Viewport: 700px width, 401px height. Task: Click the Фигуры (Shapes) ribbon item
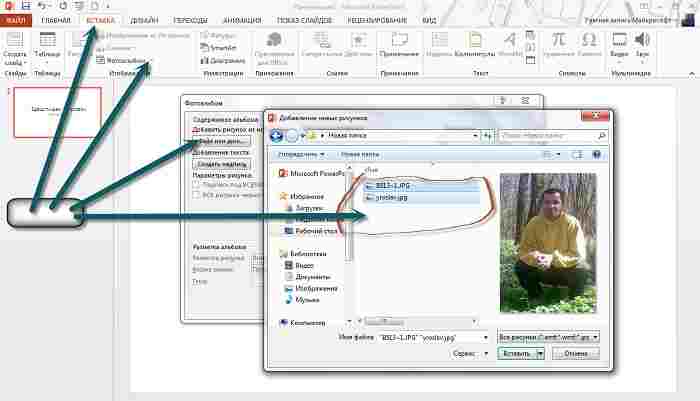[219, 35]
